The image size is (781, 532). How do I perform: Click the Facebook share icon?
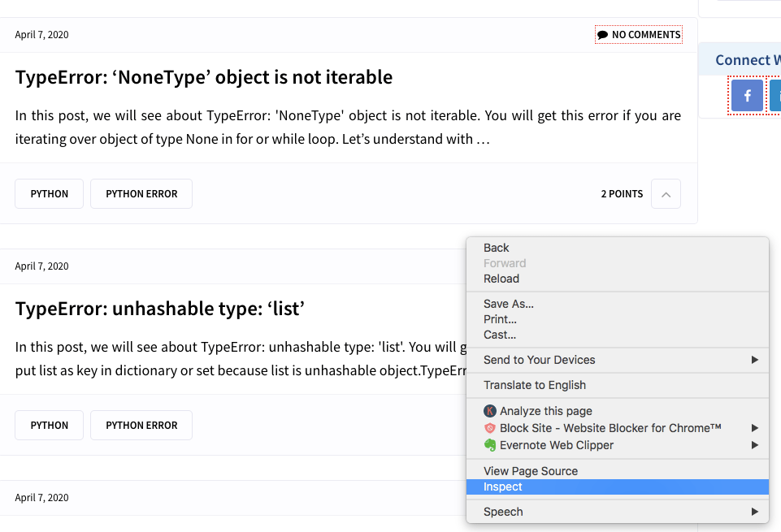[x=746, y=95]
